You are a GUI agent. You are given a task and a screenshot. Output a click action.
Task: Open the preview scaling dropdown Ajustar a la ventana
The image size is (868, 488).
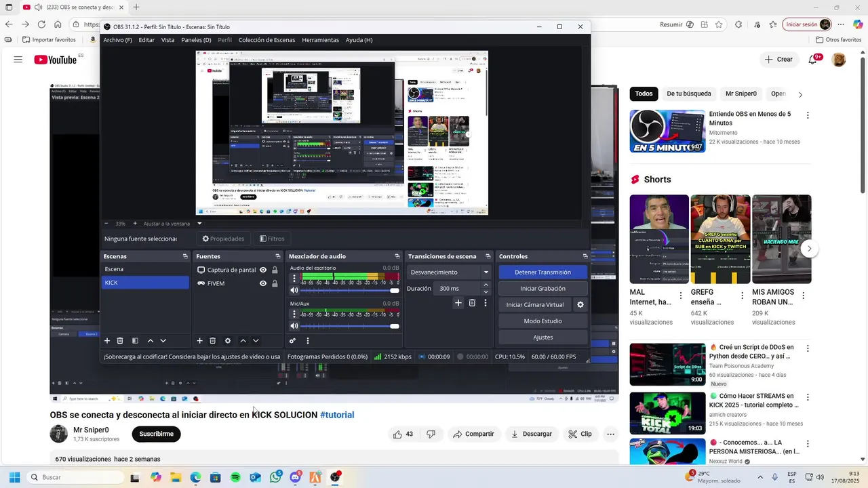(x=173, y=223)
